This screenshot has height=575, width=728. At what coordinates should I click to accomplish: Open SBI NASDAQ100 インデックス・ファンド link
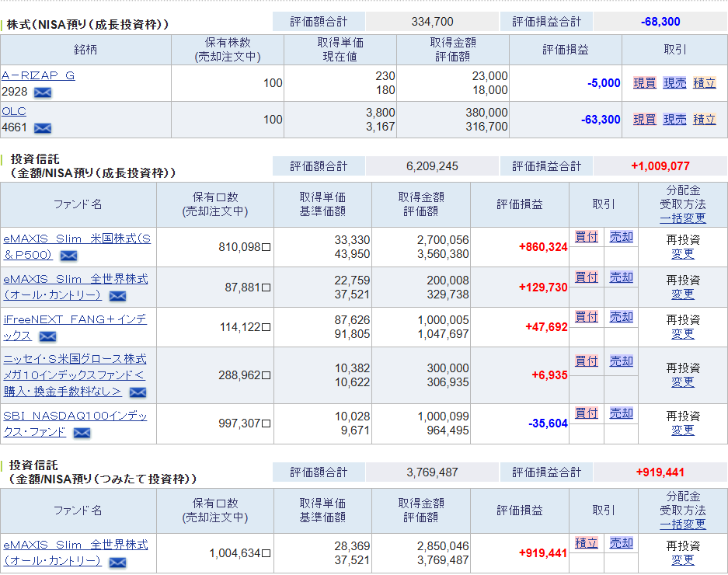(75, 423)
